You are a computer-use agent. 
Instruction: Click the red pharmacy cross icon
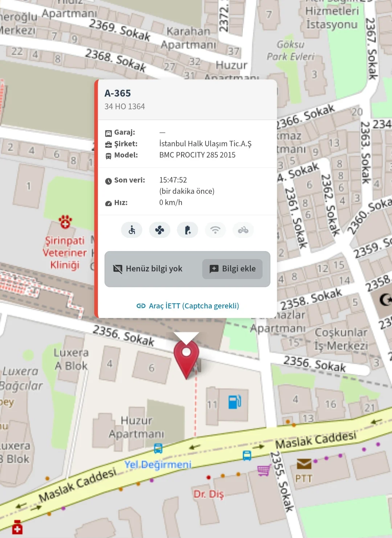[17, 527]
